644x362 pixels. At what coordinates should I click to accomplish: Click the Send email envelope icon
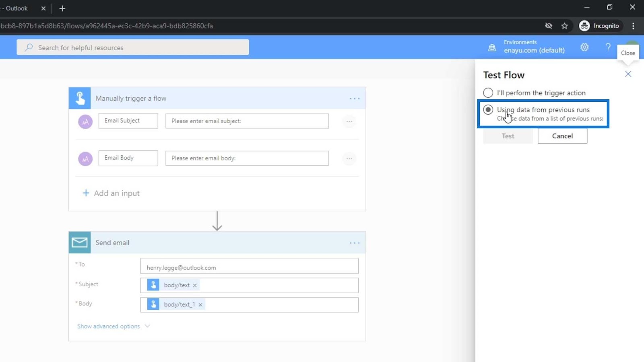tap(79, 243)
